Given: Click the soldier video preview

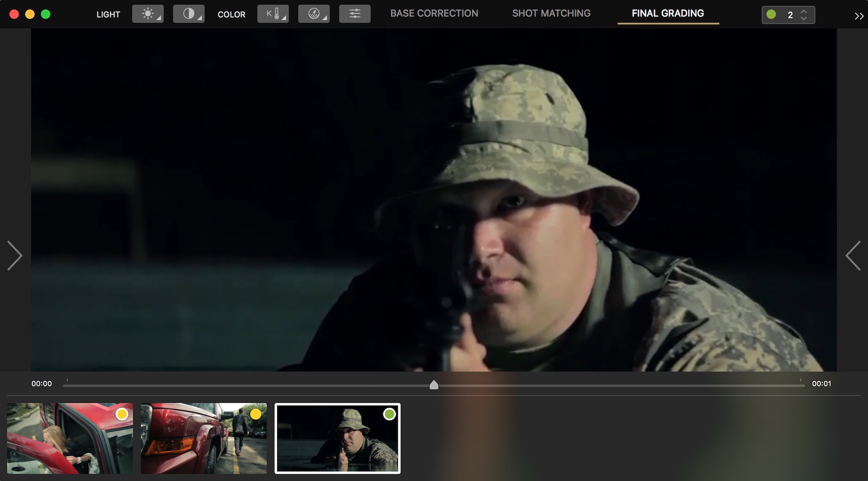Looking at the screenshot, I should tap(434, 200).
